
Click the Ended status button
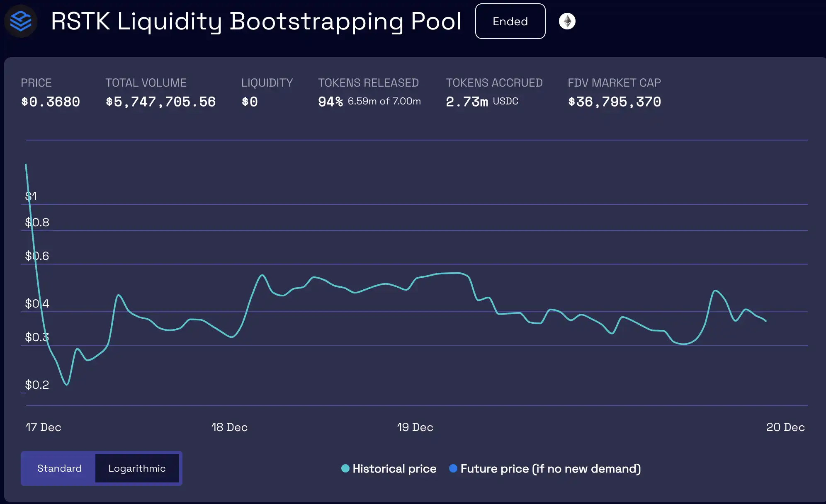point(510,21)
